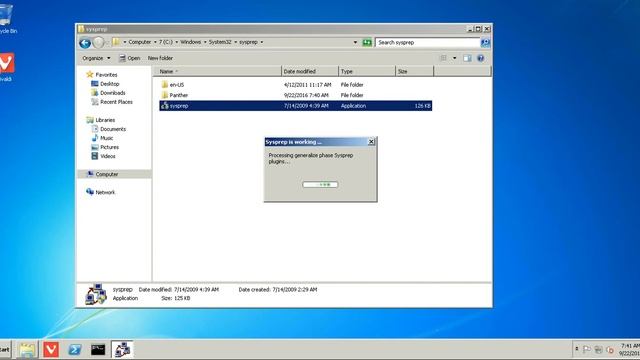The image size is (640, 360).
Task: Open Desktop in the navigation pane
Action: coord(105,84)
